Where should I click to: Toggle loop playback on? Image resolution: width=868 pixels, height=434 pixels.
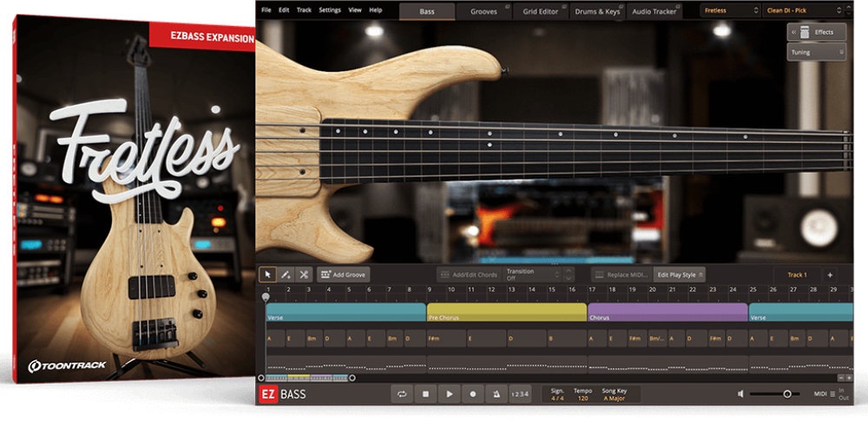point(402,394)
